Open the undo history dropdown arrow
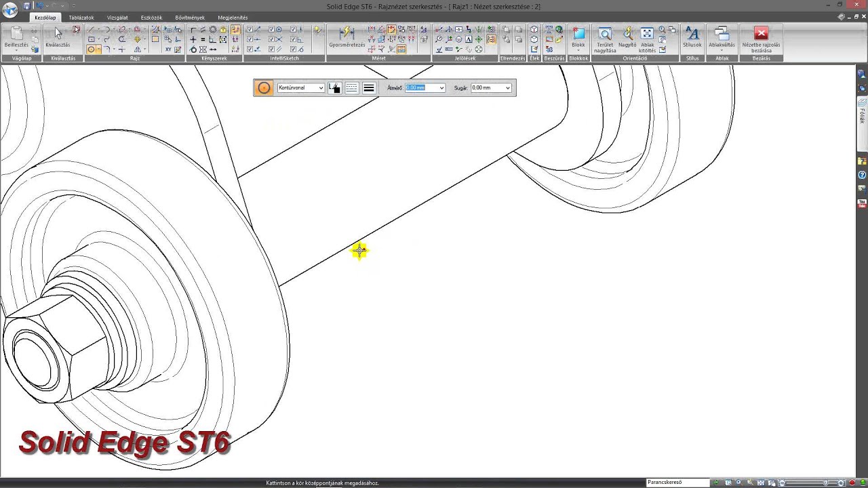Image resolution: width=868 pixels, height=488 pixels. 47,6
